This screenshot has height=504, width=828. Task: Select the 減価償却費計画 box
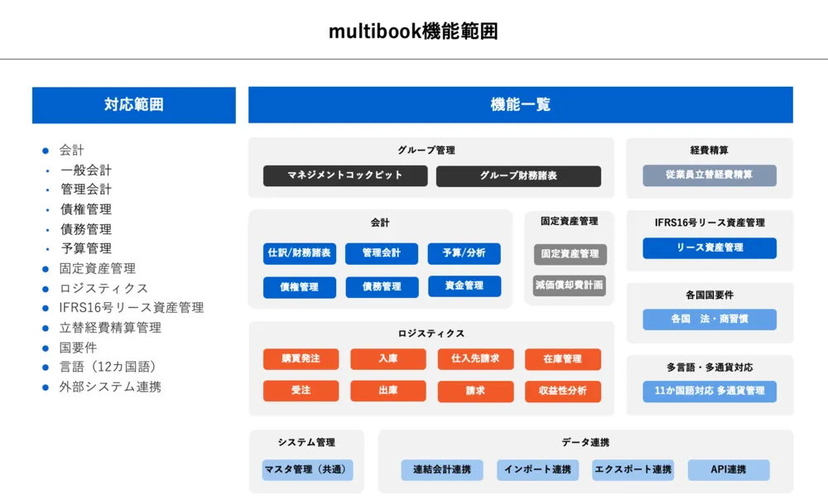click(570, 285)
